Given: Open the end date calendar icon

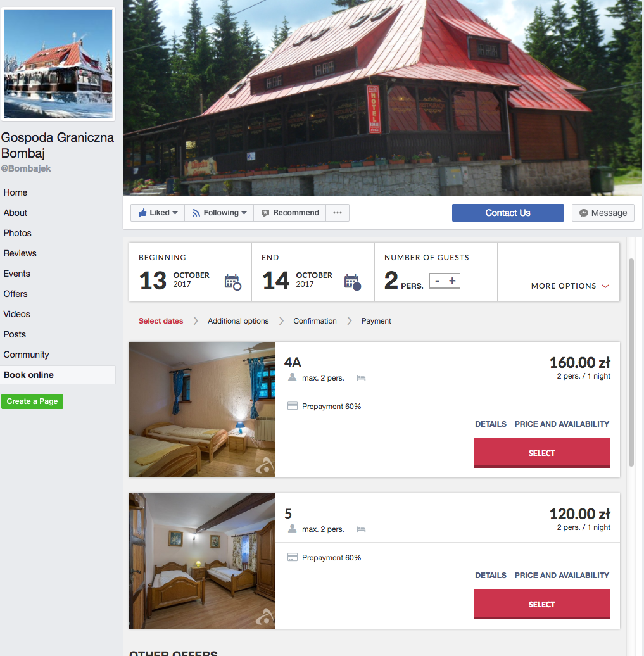Looking at the screenshot, I should pos(353,282).
